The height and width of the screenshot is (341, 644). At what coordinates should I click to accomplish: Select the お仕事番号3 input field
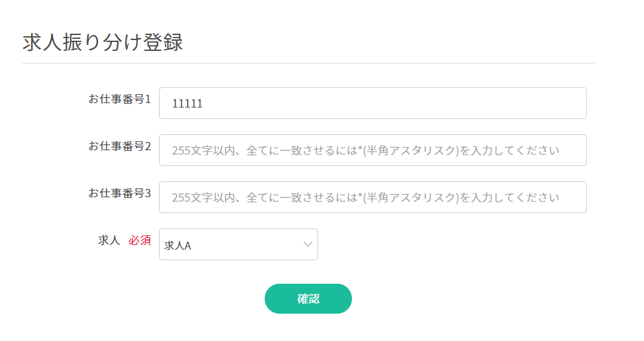point(372,197)
